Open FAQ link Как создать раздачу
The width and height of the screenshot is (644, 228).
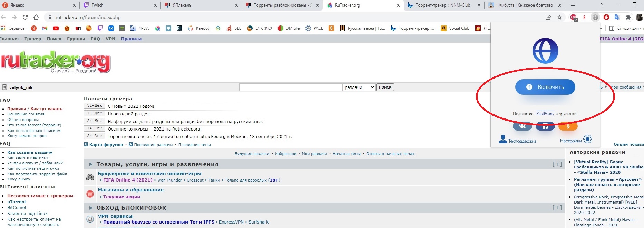pos(30,152)
